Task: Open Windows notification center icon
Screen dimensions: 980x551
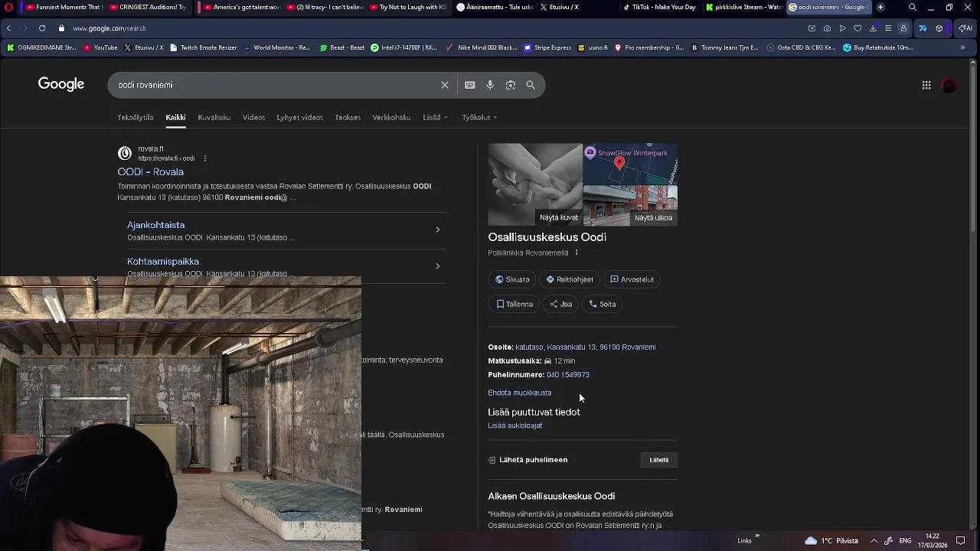Action: (961, 540)
